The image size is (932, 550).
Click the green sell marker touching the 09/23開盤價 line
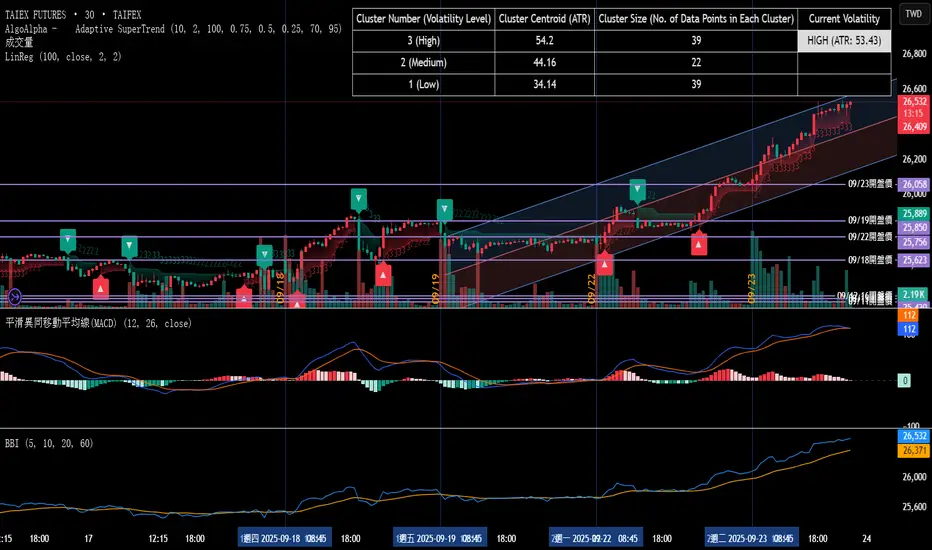pos(638,190)
